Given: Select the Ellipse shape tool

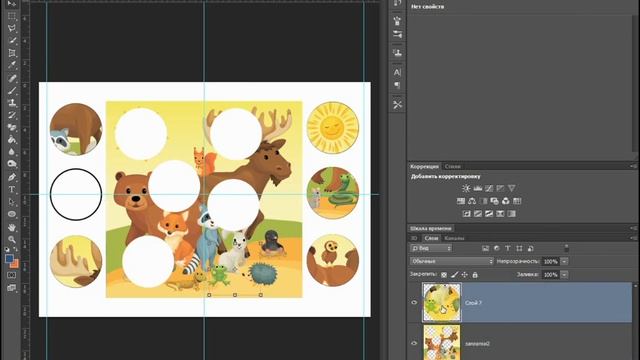Looking at the screenshot, I should coord(12,214).
